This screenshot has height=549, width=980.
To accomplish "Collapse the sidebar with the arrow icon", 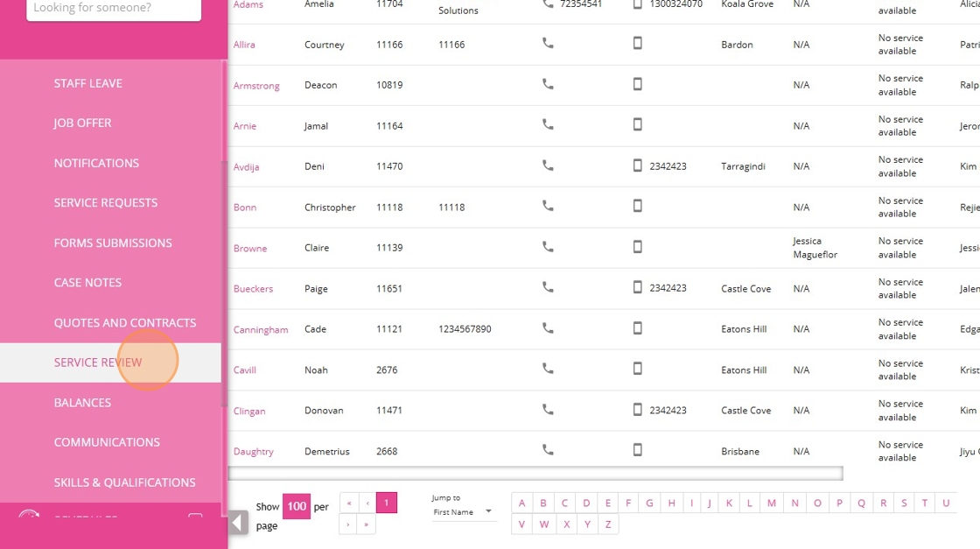I will [x=238, y=522].
